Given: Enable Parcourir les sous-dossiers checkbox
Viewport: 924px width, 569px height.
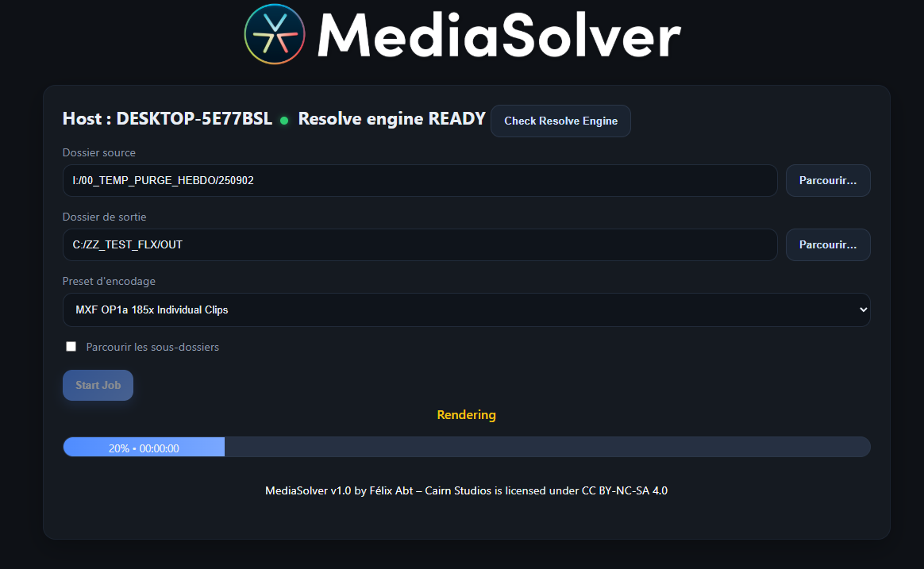Looking at the screenshot, I should point(71,346).
